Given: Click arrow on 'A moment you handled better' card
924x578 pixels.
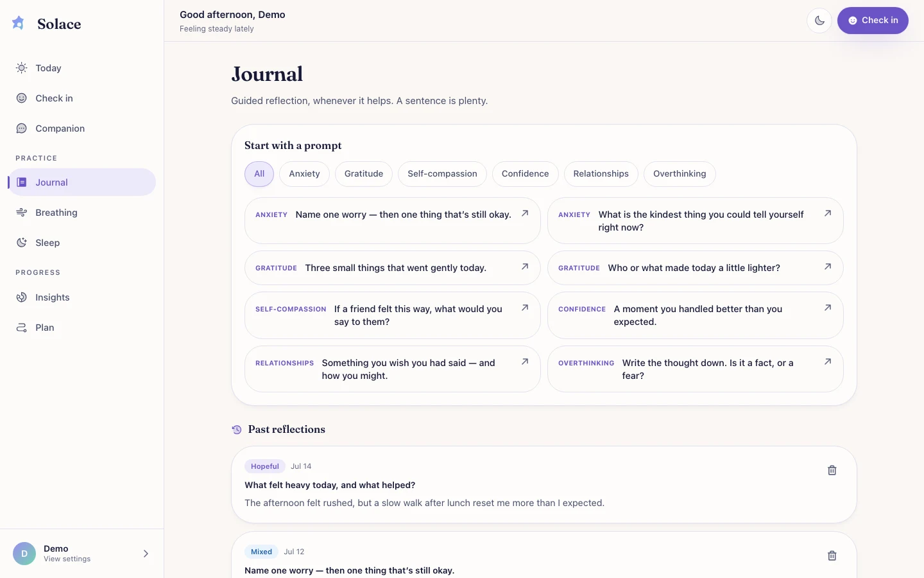Looking at the screenshot, I should (828, 308).
